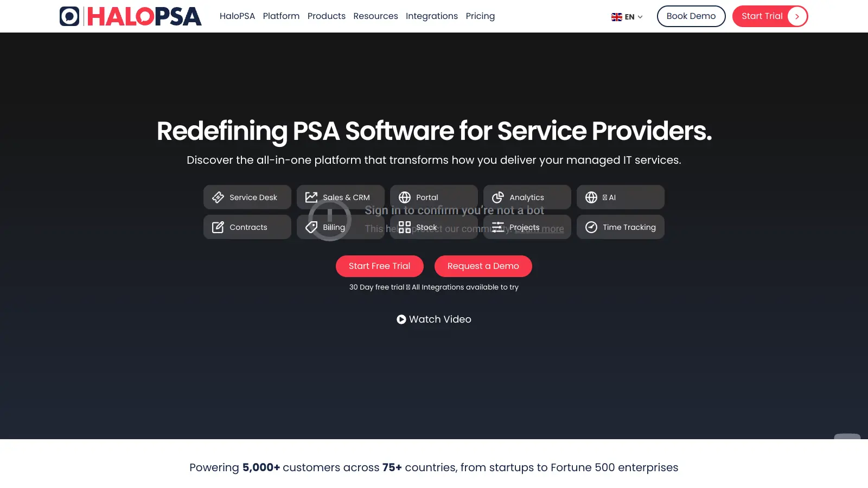
Task: Click the Request a Demo button
Action: click(483, 266)
